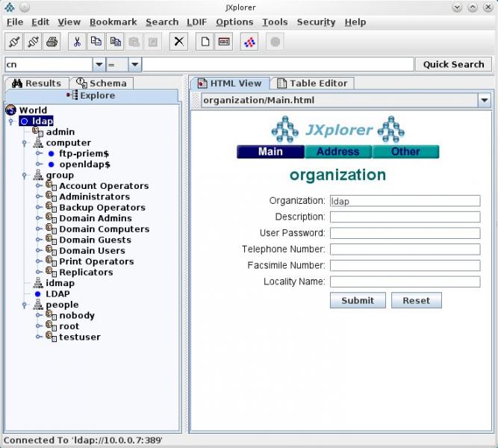Click the computer organizational unit icon
The image size is (498, 448).
click(x=38, y=143)
